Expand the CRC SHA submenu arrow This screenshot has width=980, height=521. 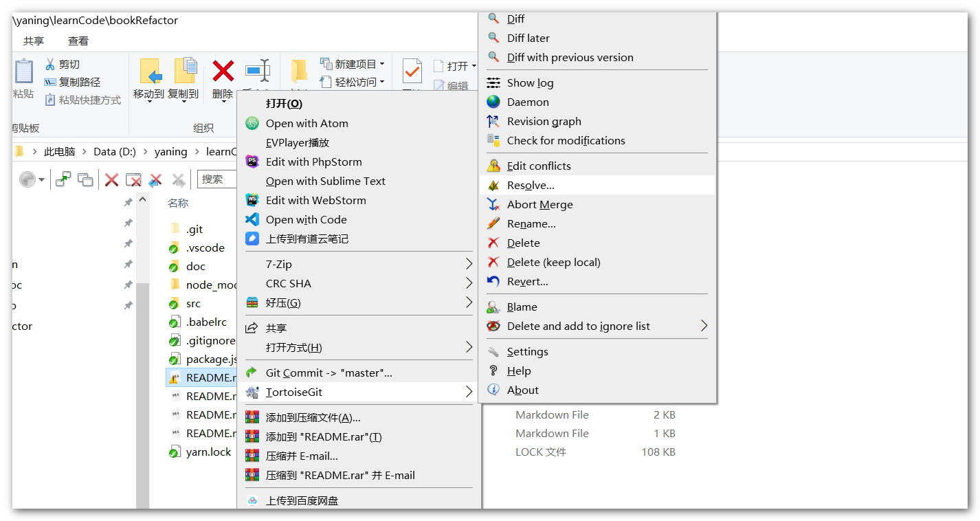[x=469, y=283]
